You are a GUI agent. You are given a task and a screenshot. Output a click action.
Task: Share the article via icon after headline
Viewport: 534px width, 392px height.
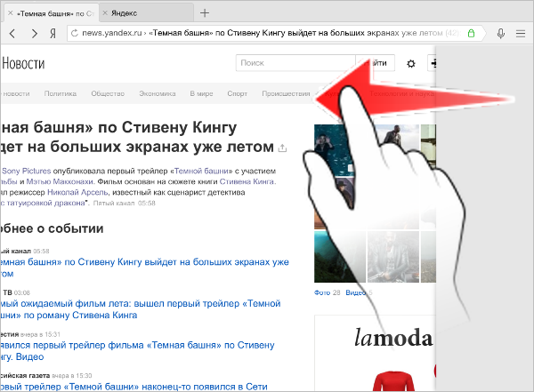(282, 148)
